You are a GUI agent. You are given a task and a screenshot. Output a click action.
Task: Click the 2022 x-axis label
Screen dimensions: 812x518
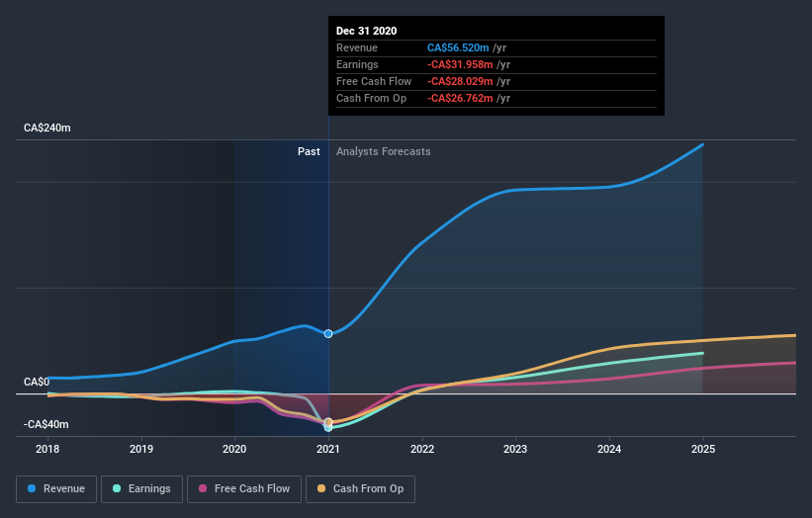click(x=422, y=449)
